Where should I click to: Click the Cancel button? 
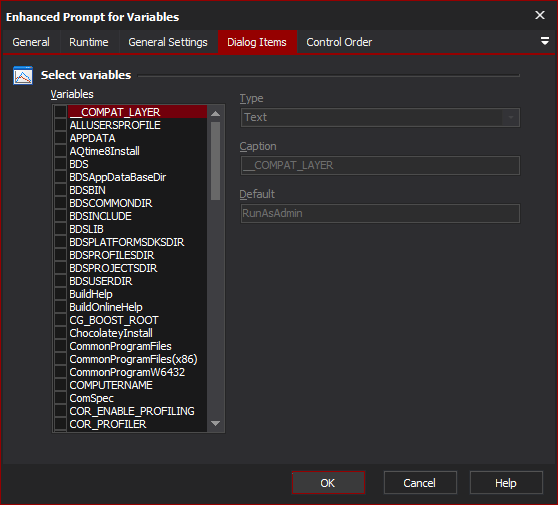click(x=420, y=483)
